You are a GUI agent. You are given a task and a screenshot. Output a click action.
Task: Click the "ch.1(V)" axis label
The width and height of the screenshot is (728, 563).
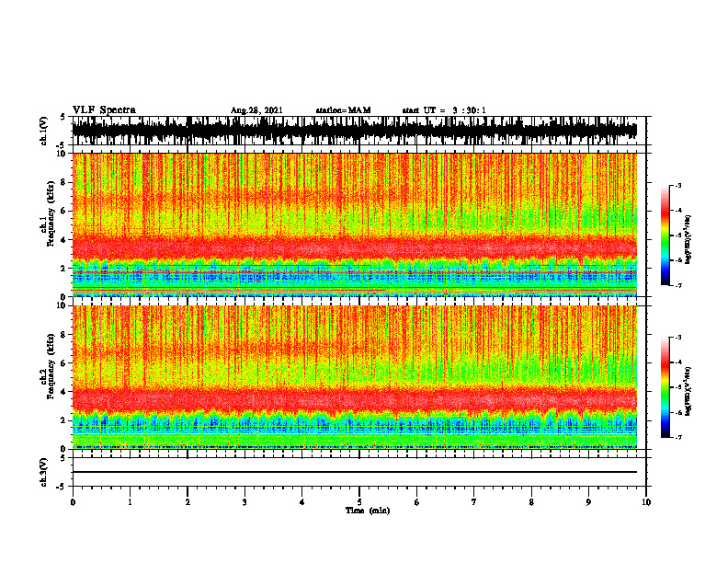(43, 131)
